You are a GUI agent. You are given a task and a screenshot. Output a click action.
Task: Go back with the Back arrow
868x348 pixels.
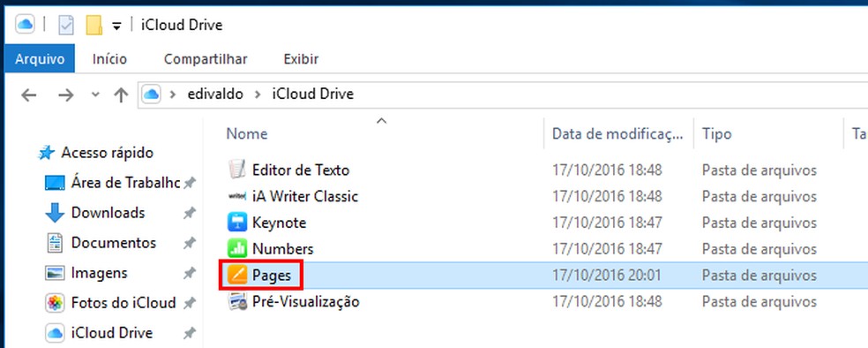tap(29, 95)
